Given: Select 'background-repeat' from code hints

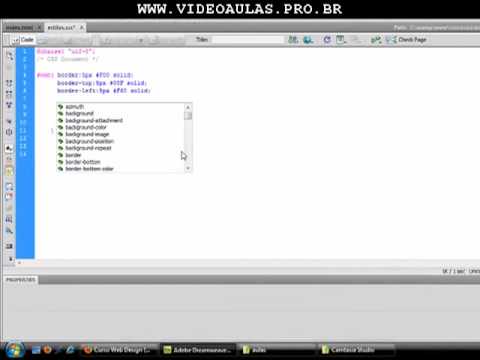Looking at the screenshot, I should click(x=120, y=148).
